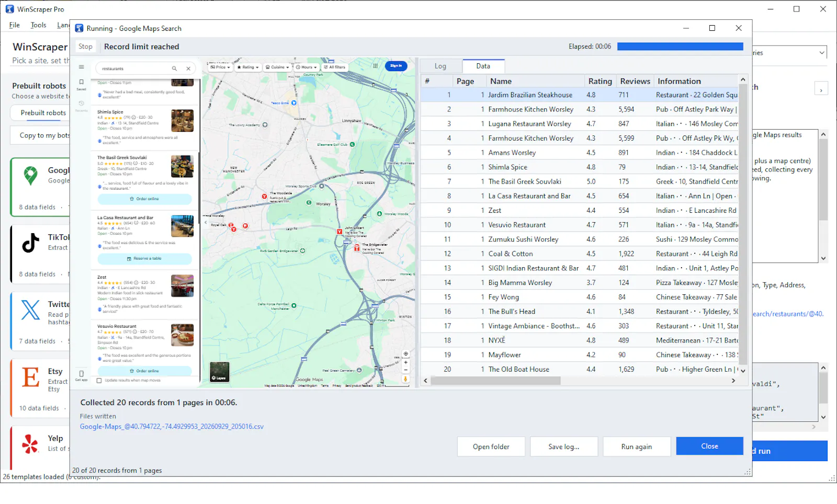Click the blue Close button

(709, 446)
